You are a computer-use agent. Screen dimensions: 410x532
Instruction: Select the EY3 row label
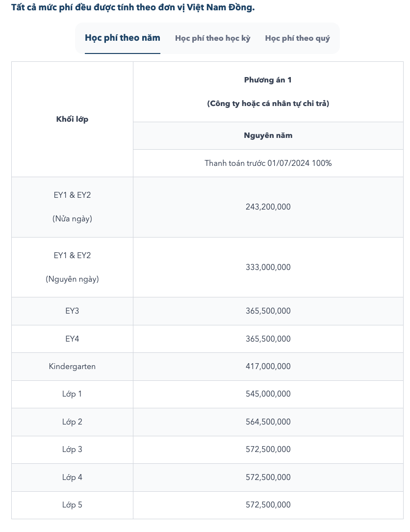[x=72, y=311]
